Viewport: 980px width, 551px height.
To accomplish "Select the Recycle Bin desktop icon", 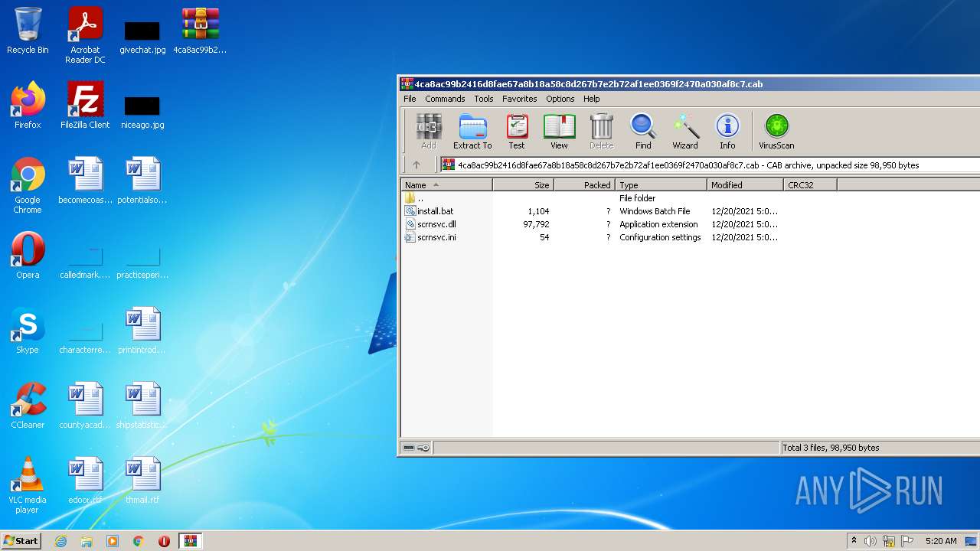I will [x=28, y=31].
